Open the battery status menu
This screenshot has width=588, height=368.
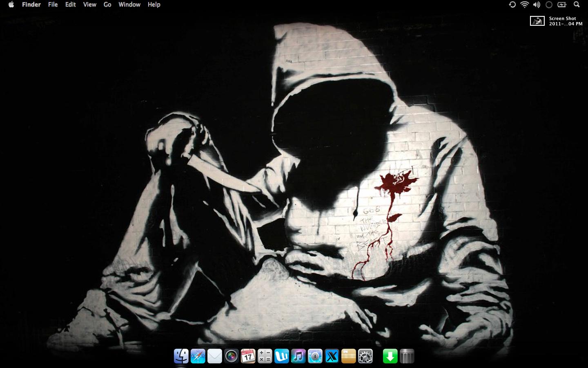562,4
